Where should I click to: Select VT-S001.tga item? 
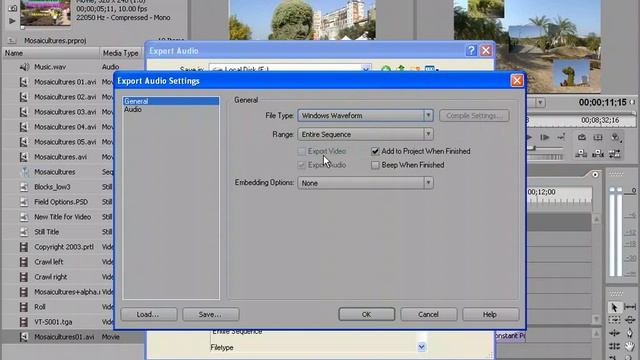click(x=53, y=322)
